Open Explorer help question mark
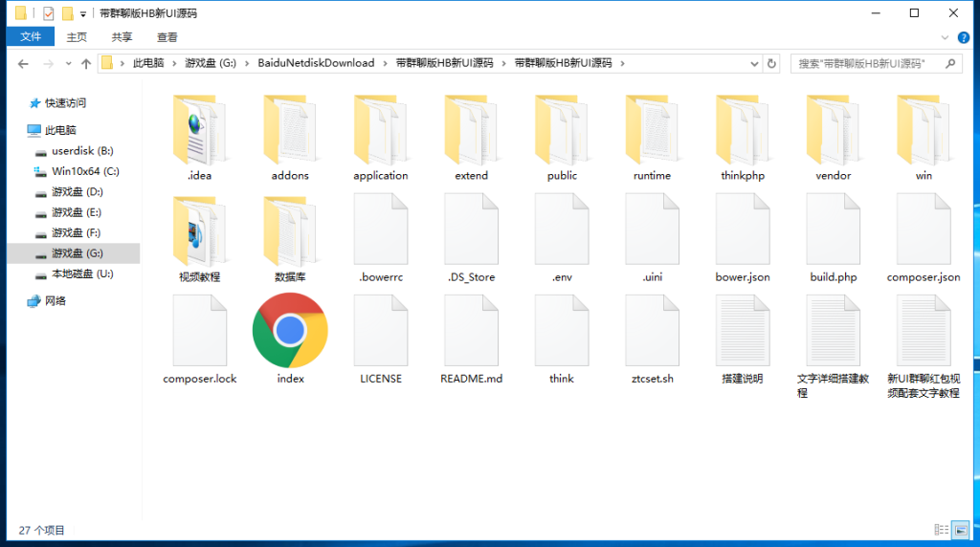The height and width of the screenshot is (547, 980). coord(964,37)
